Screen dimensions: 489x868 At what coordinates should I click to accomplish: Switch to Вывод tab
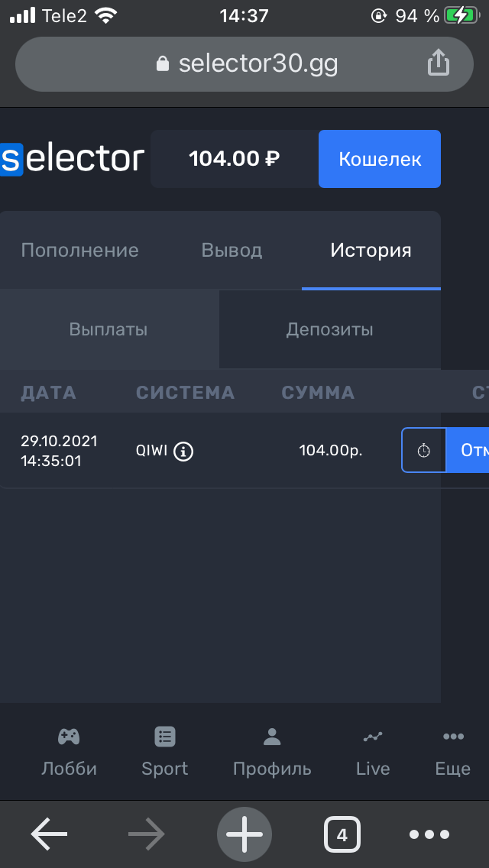click(232, 250)
